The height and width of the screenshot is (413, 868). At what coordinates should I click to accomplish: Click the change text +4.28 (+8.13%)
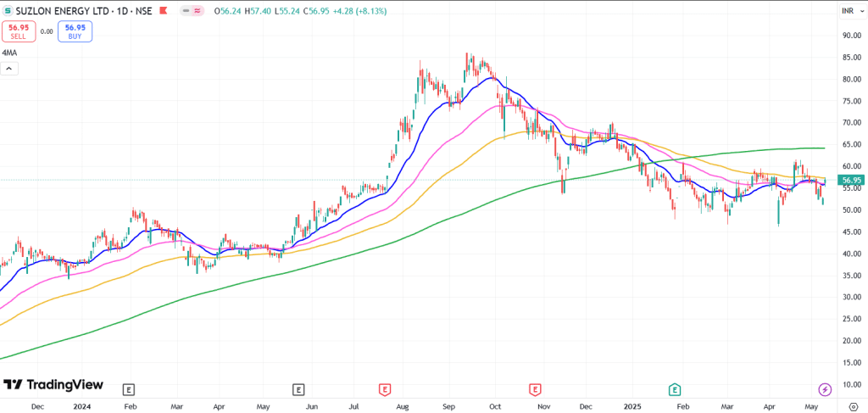coord(359,11)
